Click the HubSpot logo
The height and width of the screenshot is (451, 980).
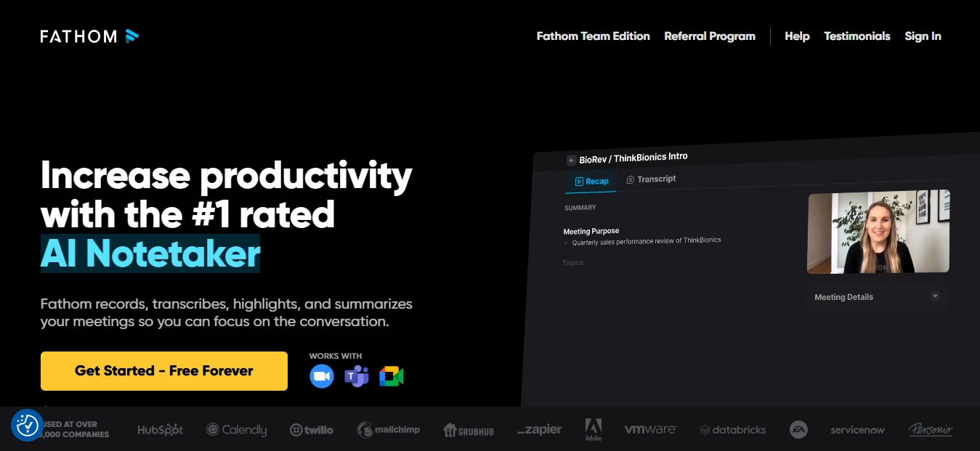pos(161,430)
